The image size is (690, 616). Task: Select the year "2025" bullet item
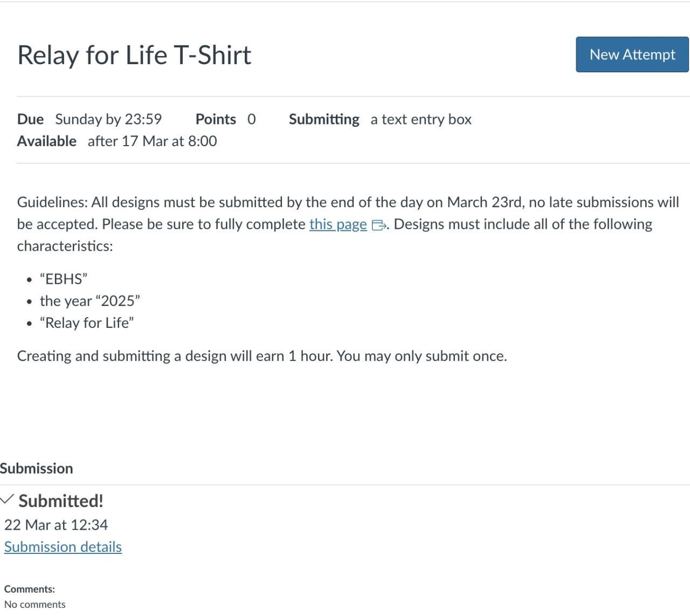pyautogui.click(x=90, y=301)
